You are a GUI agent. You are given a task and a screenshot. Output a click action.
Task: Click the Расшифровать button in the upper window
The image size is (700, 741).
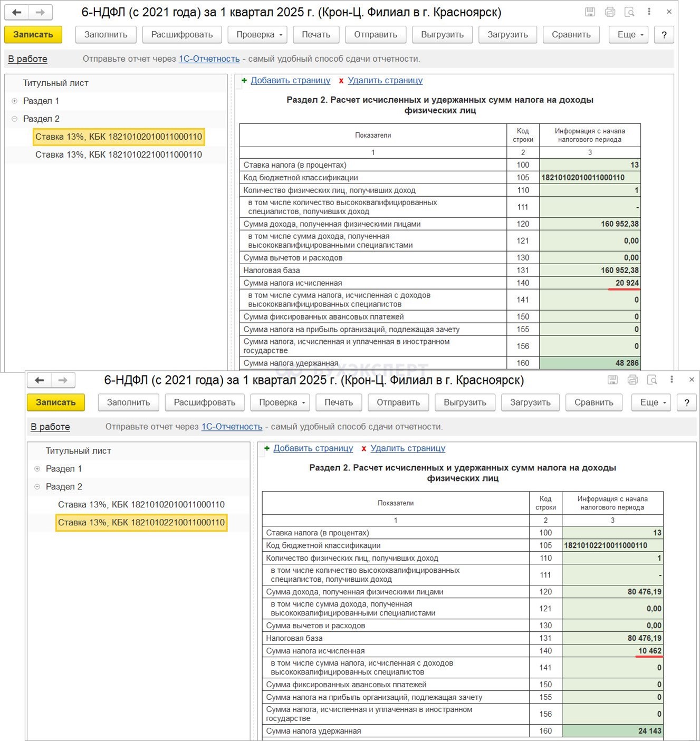pos(182,35)
